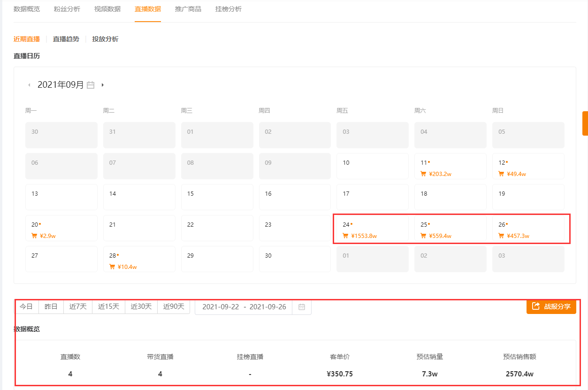Go to next month arrow
The height and width of the screenshot is (390, 588).
103,85
